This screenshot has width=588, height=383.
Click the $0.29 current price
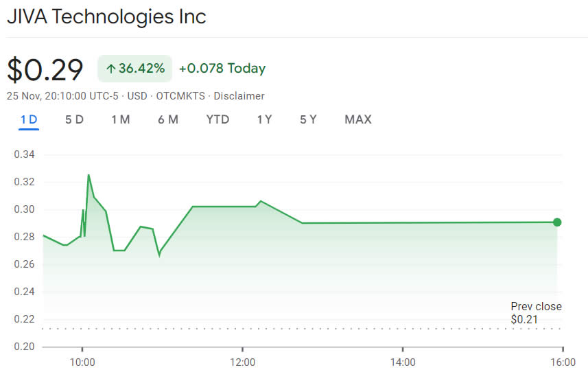coord(45,69)
